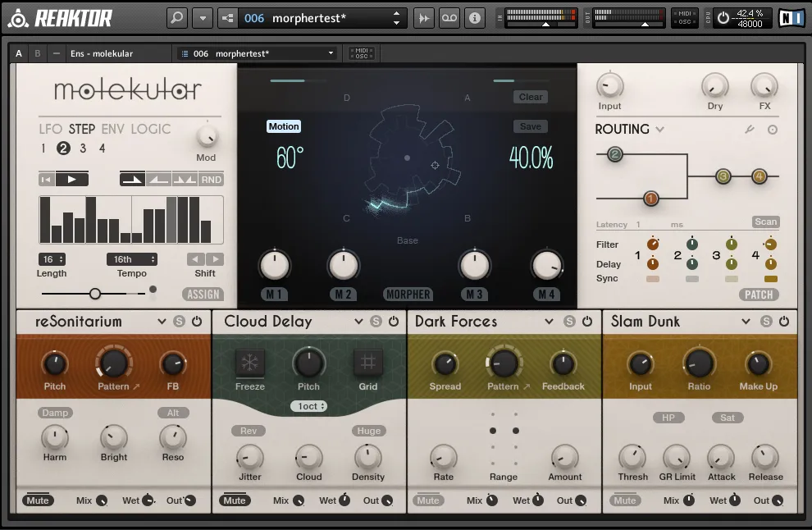Enable RND step mode
The height and width of the screenshot is (530, 812).
coord(212,179)
